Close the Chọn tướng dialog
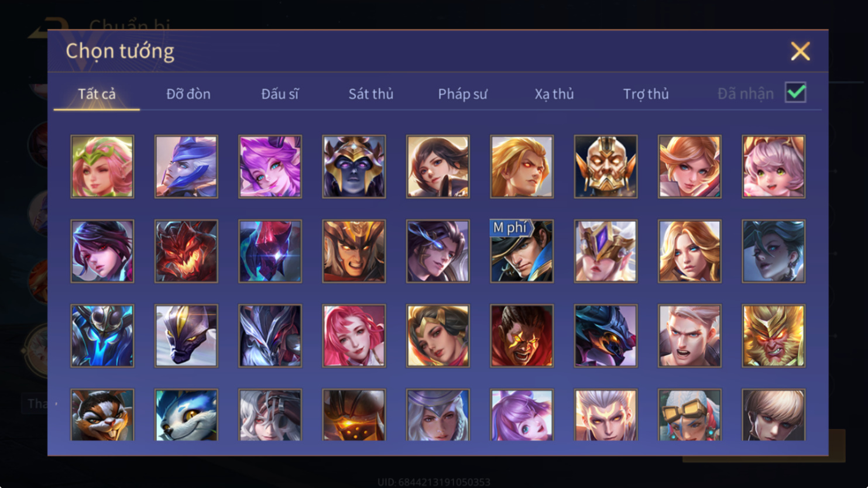The image size is (868, 488). (800, 51)
